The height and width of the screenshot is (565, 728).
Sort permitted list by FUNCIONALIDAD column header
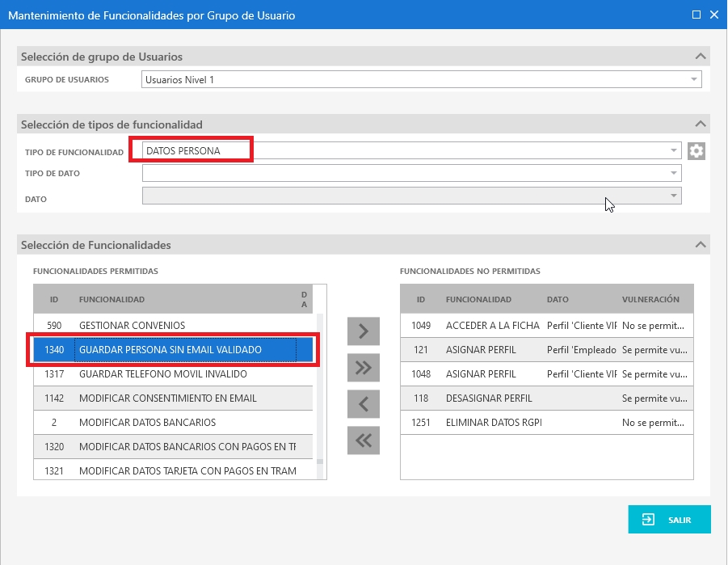pyautogui.click(x=112, y=299)
